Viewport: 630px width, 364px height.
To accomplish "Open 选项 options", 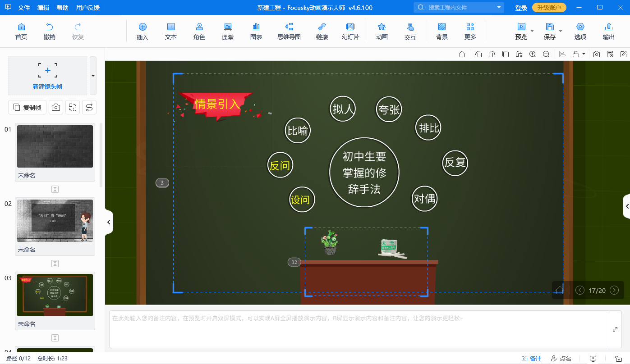I will 580,31.
